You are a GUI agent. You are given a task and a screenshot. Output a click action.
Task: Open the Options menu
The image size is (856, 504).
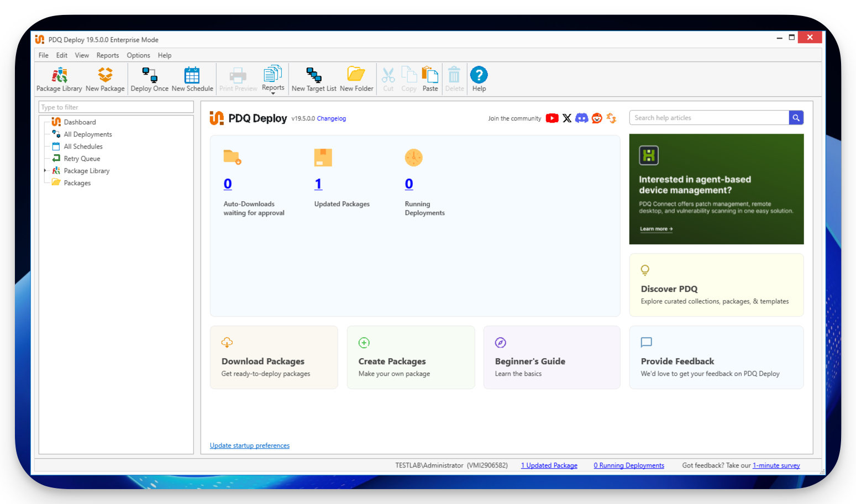click(x=138, y=55)
